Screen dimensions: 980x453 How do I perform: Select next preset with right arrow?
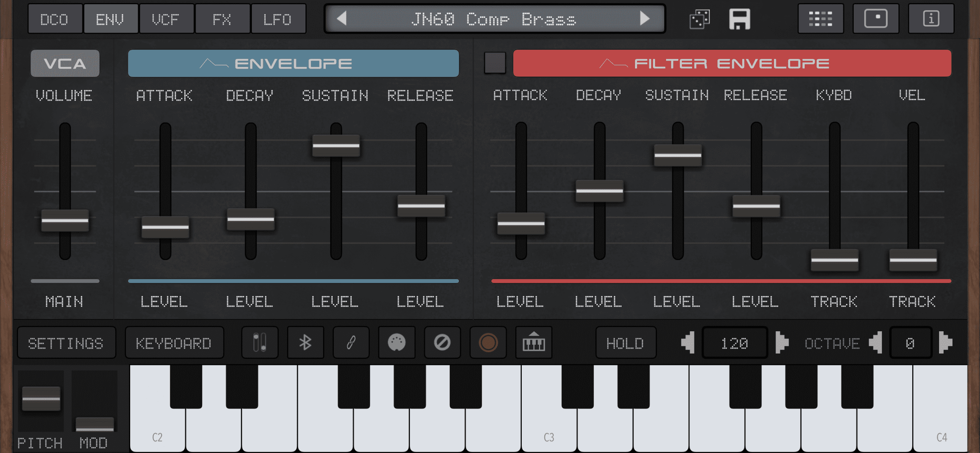point(645,18)
